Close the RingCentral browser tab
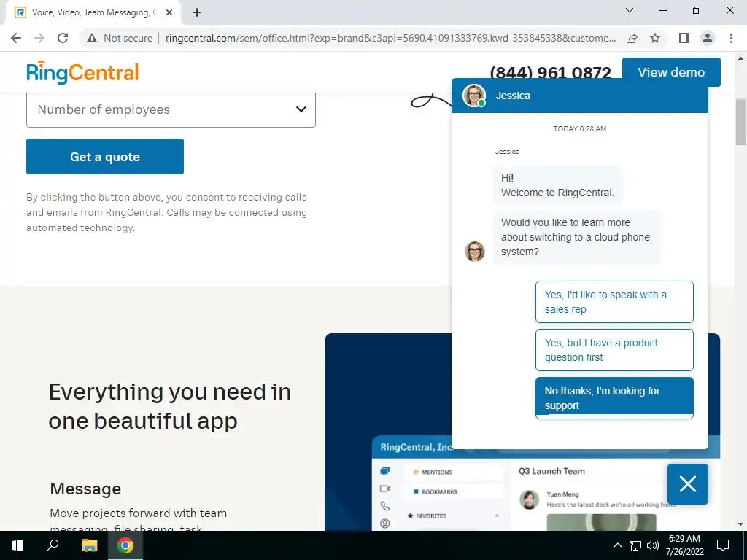This screenshot has height=560, width=747. tap(169, 13)
